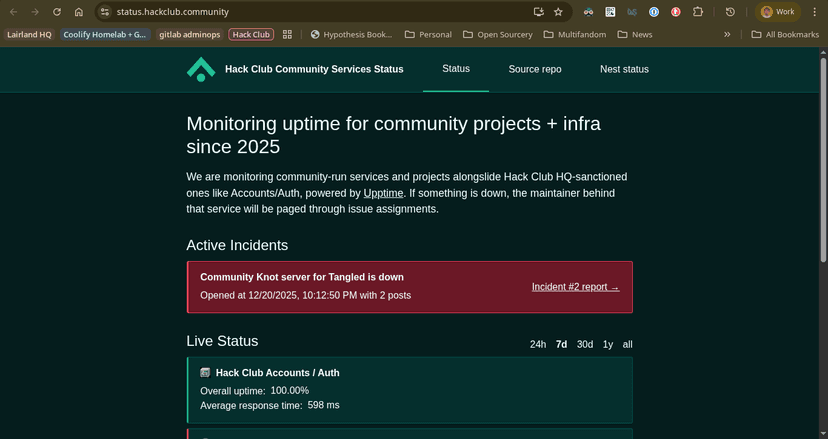The width and height of the screenshot is (828, 439).
Task: Expand the hidden bookmarks overflow chevron
Action: point(727,34)
